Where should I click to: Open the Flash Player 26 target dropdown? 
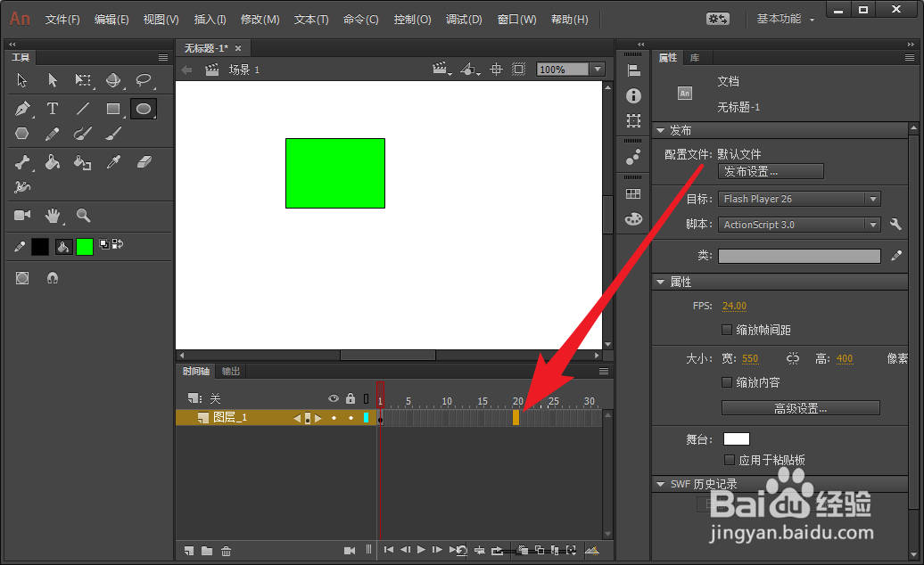pos(872,198)
